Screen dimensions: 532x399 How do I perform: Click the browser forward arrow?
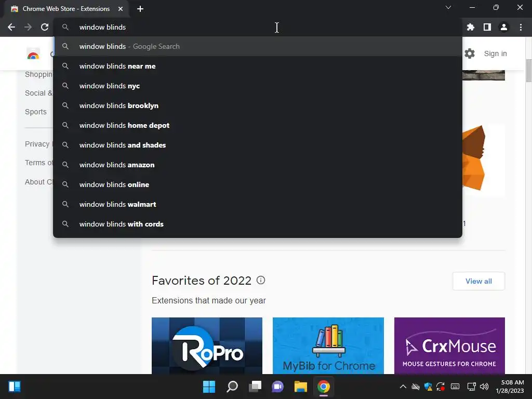click(x=28, y=27)
